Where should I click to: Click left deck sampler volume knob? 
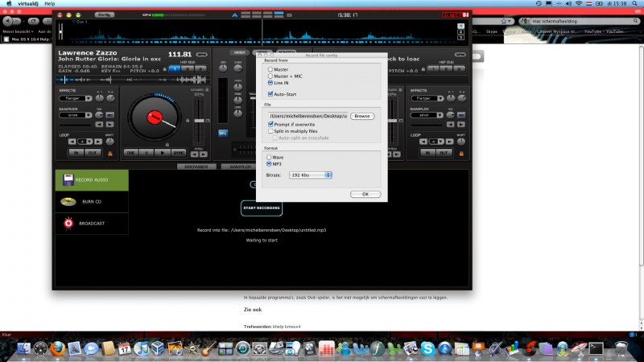[99, 115]
